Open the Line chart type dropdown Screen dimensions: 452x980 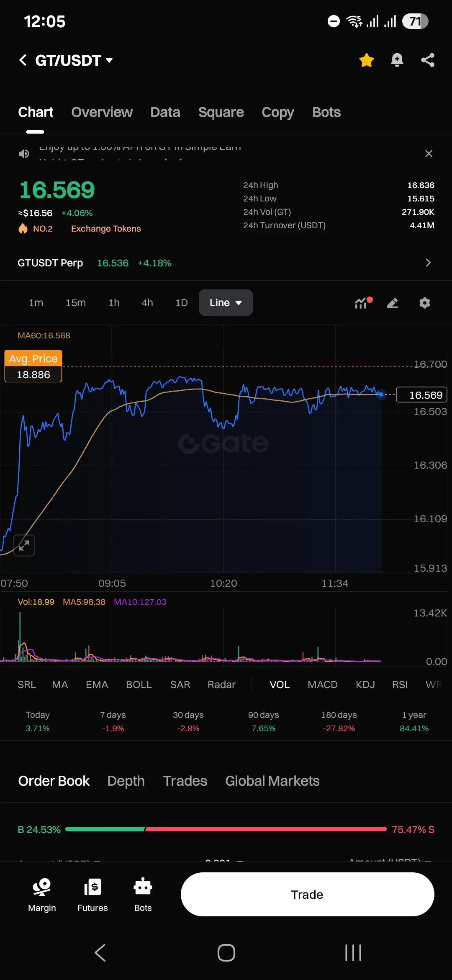pos(226,303)
